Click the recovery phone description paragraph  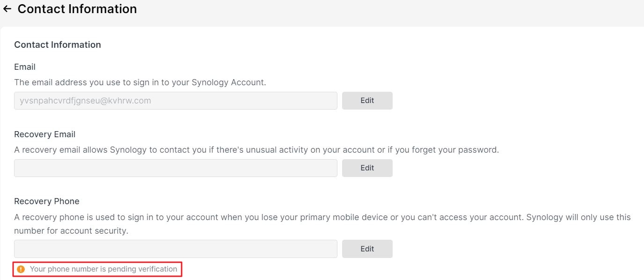click(x=322, y=224)
